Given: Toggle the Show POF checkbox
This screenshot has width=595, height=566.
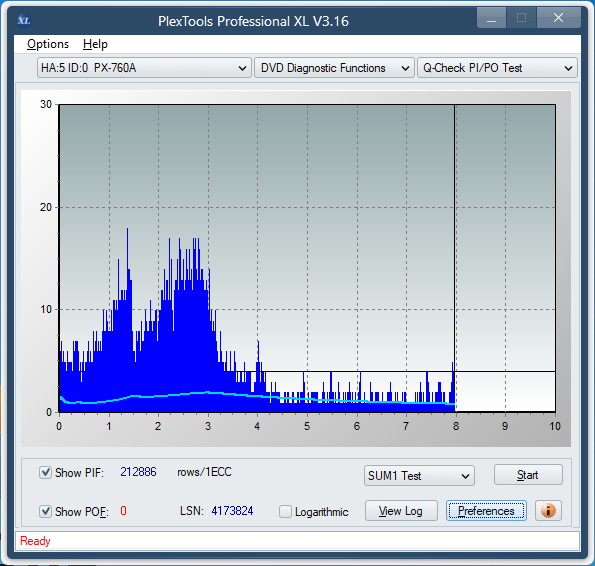Looking at the screenshot, I should point(45,511).
